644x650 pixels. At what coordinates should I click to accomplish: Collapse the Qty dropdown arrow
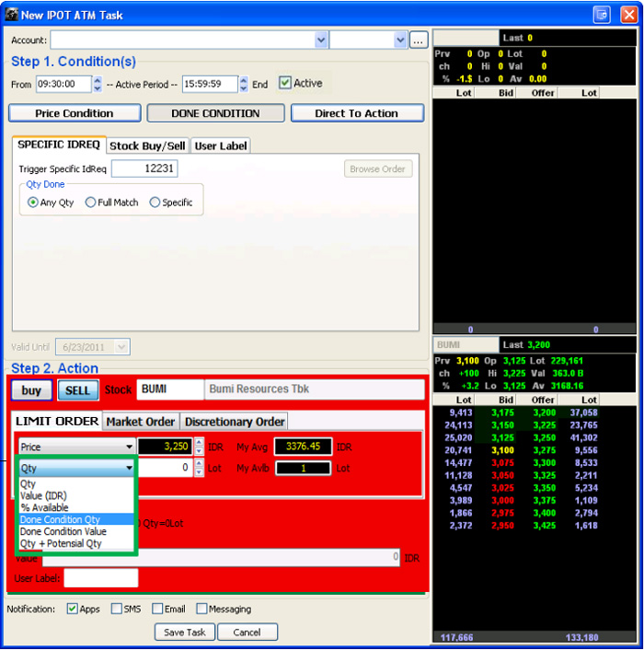coord(129,468)
